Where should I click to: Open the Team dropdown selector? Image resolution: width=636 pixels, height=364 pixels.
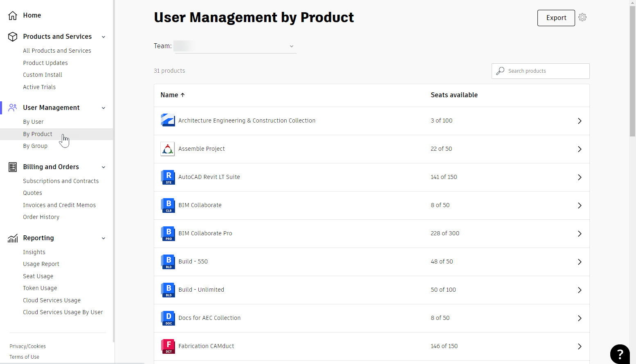[235, 46]
